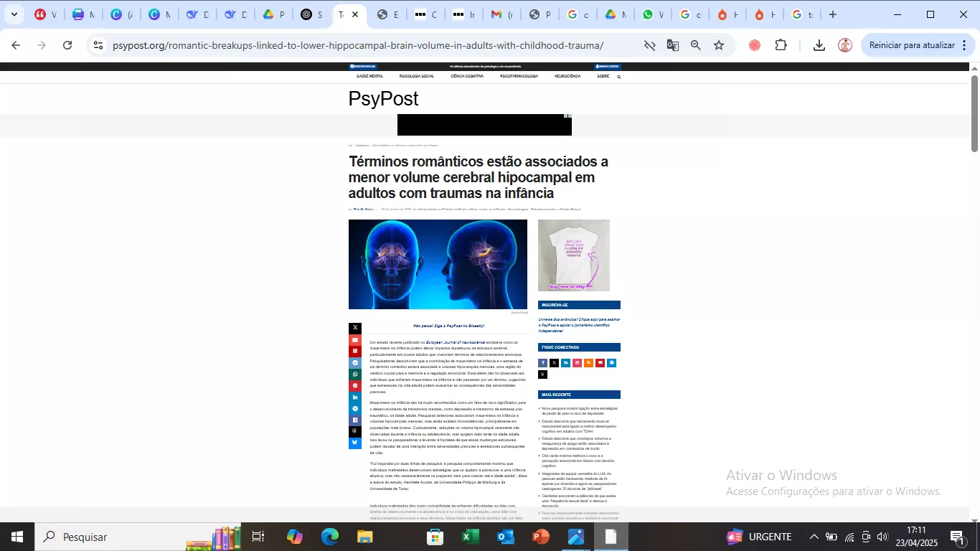Open the tab search dropdown arrow
The height and width of the screenshot is (551, 980).
click(x=14, y=14)
